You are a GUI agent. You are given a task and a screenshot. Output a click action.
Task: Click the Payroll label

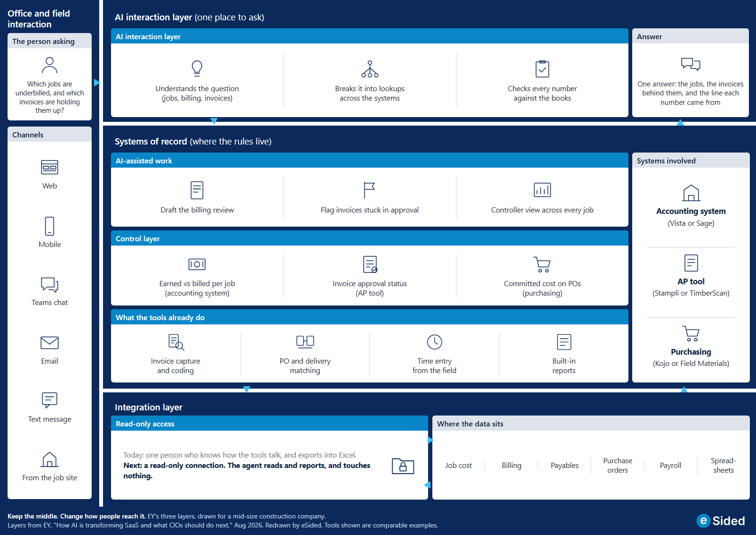click(x=670, y=466)
